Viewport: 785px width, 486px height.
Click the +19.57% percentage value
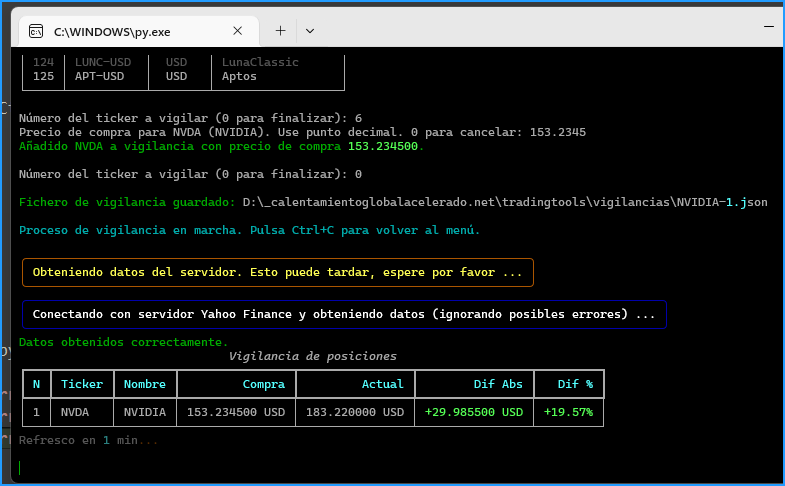[568, 412]
